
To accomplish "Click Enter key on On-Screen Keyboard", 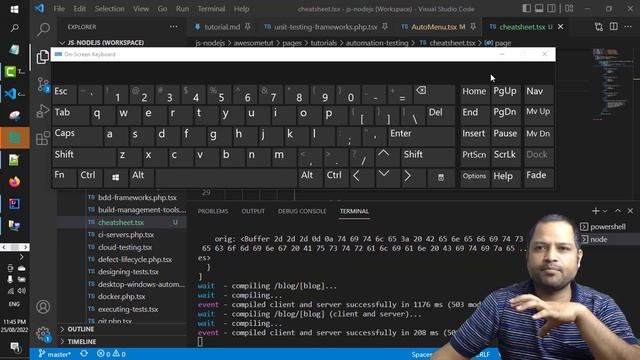I will coord(421,135).
